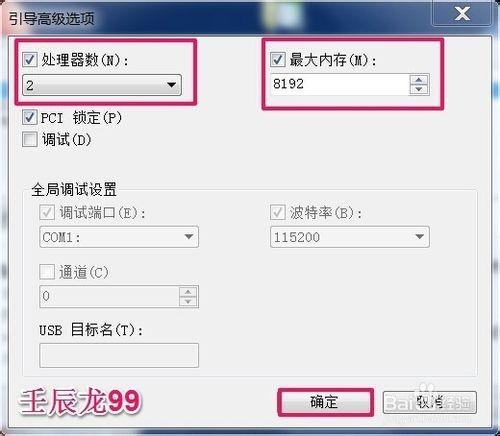This screenshot has width=500, height=436.
Task: Uncheck the 最大内存(M) checkbox
Action: click(x=277, y=60)
